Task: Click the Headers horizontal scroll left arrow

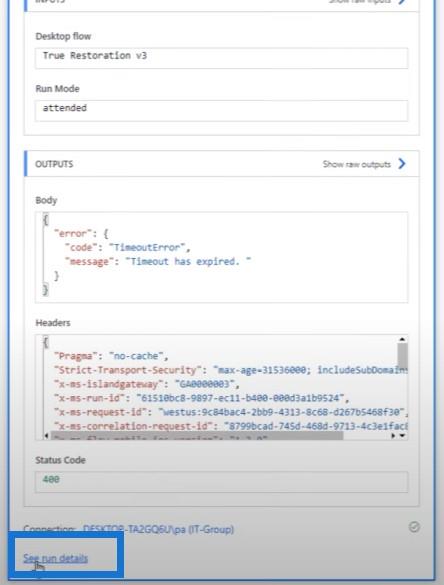Action: pyautogui.click(x=46, y=435)
